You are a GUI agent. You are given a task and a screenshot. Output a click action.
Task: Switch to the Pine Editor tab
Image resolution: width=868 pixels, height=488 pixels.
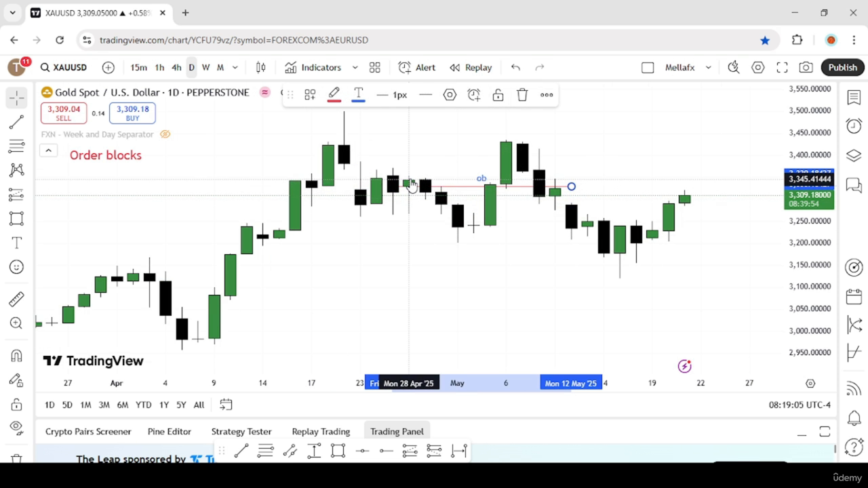[x=170, y=431]
